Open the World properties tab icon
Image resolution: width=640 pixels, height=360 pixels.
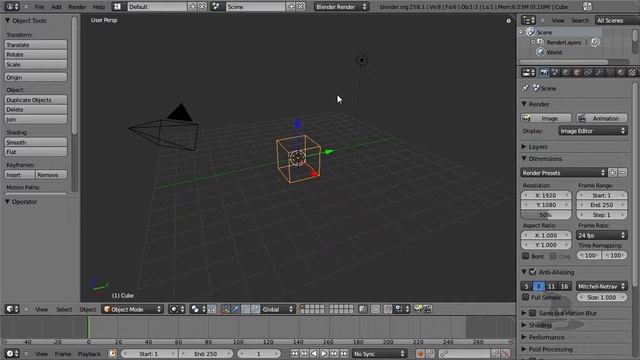pyautogui.click(x=566, y=73)
